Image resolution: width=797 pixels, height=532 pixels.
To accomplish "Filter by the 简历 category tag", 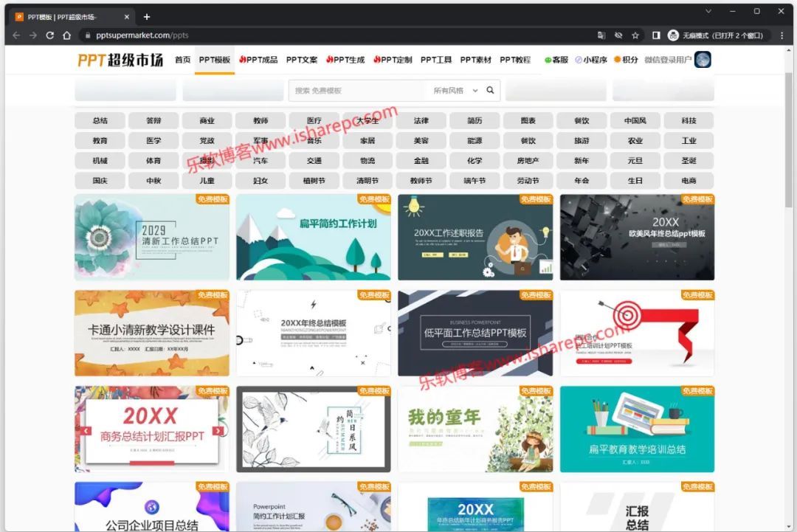I will (x=475, y=120).
